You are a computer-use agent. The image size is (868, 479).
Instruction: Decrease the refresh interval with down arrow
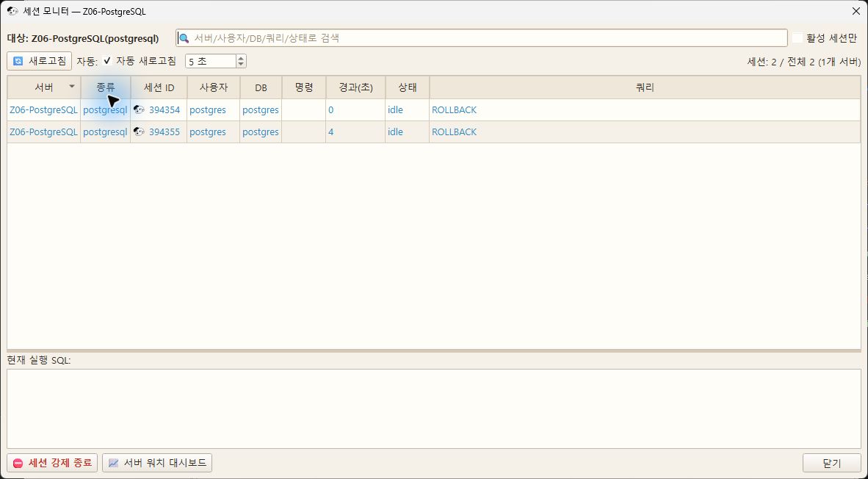[241, 64]
